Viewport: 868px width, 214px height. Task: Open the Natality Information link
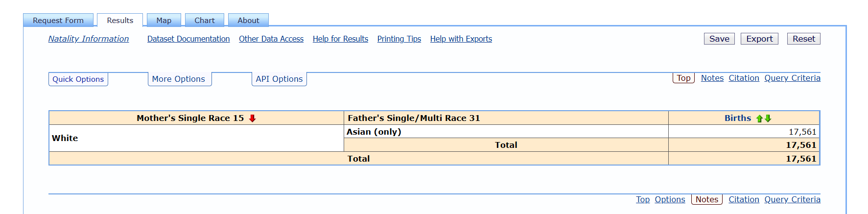tap(89, 39)
